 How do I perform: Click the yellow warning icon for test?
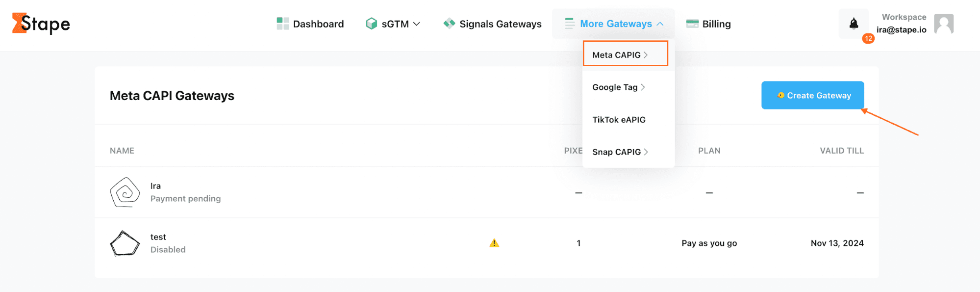(494, 243)
